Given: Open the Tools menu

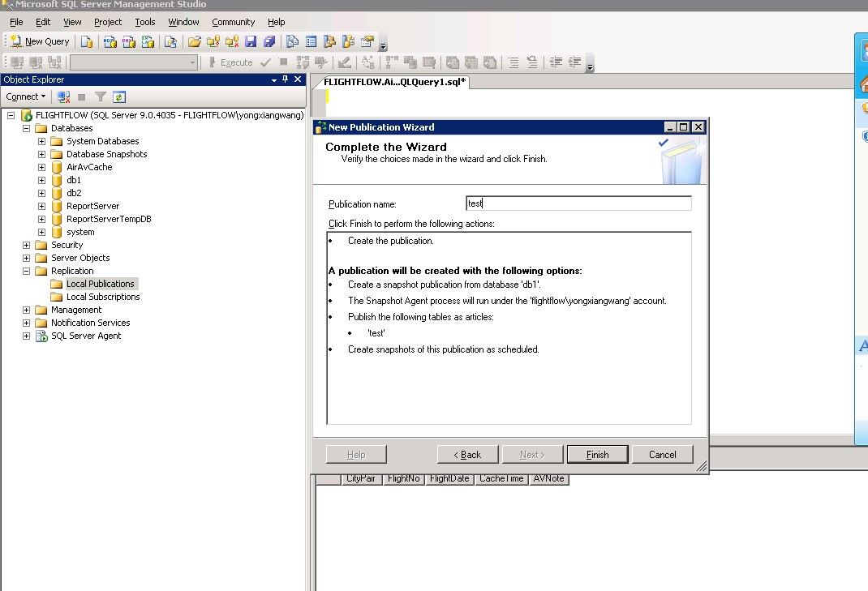Looking at the screenshot, I should 144,22.
